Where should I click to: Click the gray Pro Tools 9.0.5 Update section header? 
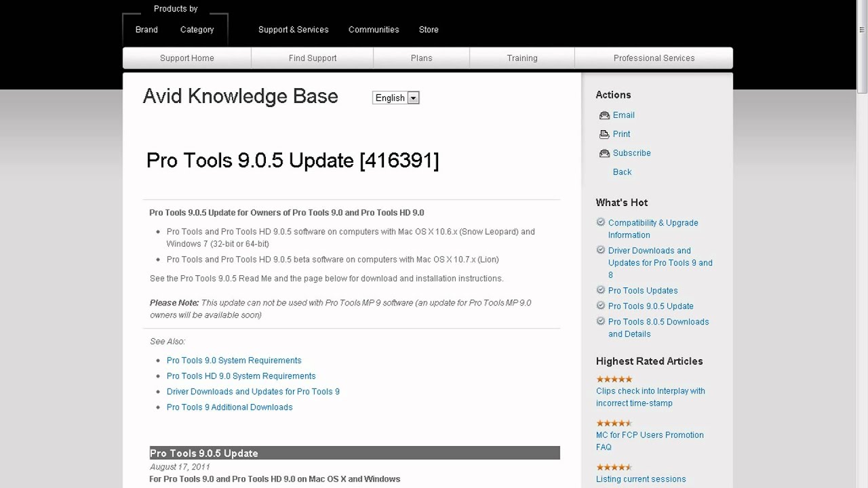pos(355,453)
